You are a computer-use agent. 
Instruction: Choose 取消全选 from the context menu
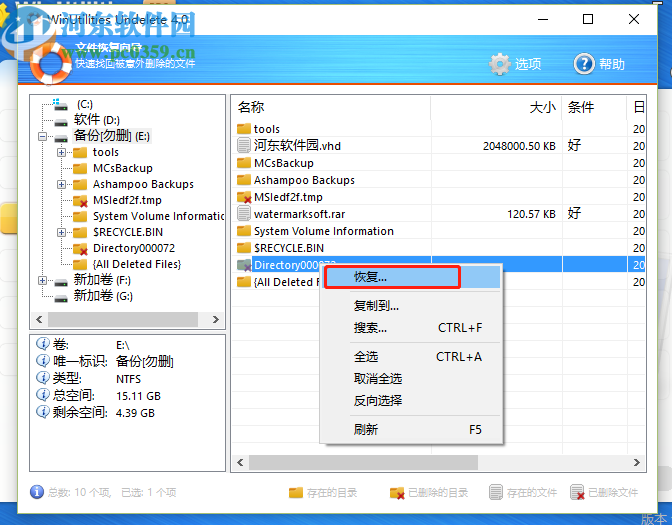point(411,378)
